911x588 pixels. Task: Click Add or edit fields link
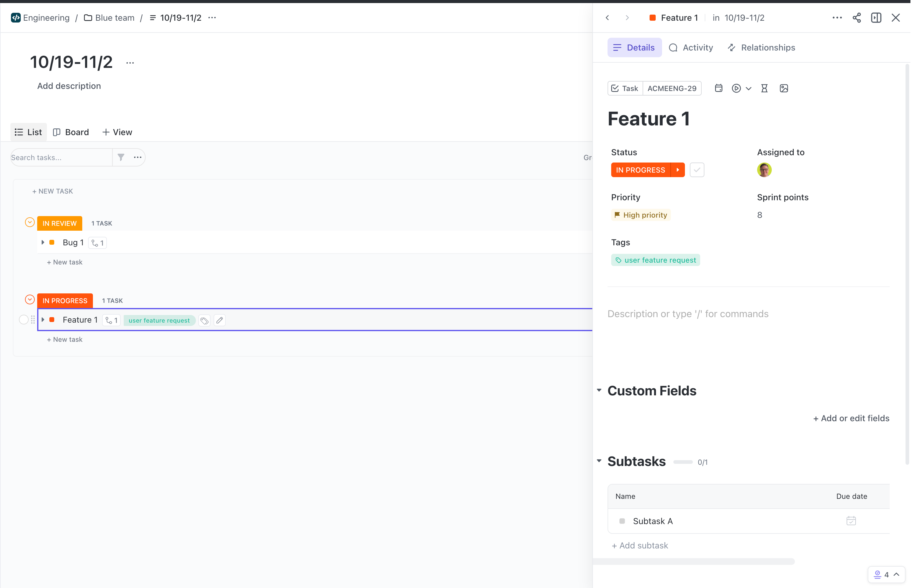(851, 418)
